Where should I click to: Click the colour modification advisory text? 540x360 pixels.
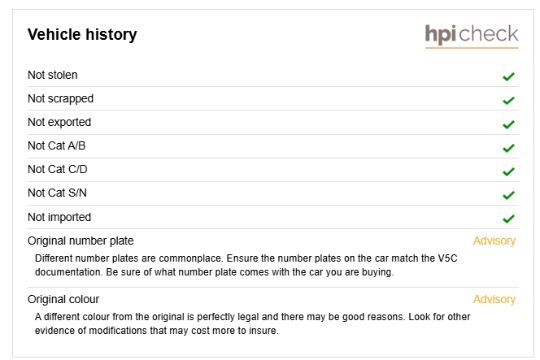coord(252,323)
